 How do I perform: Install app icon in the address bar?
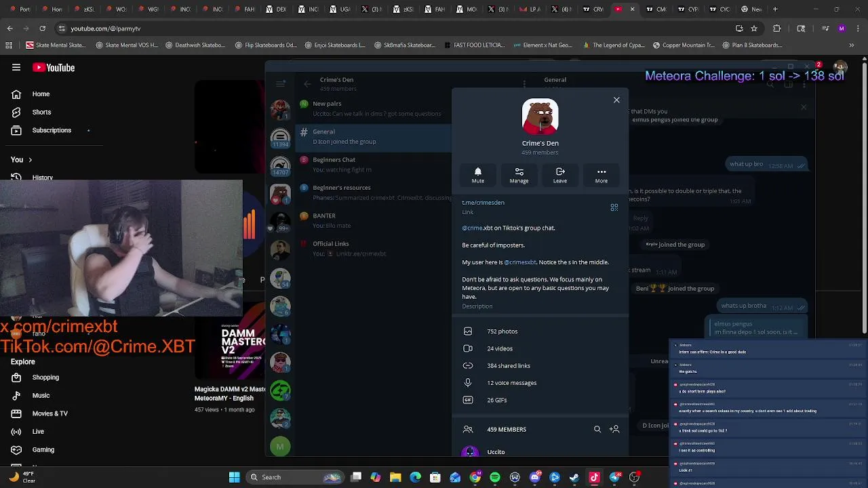click(739, 28)
